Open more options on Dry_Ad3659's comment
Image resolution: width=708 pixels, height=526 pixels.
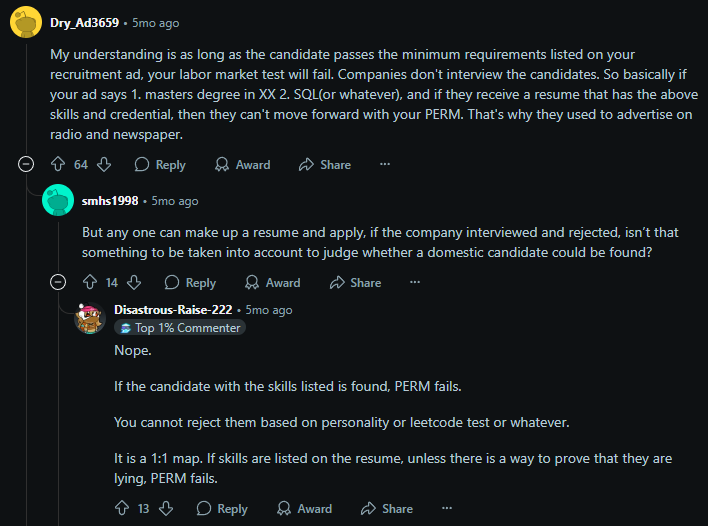coord(385,165)
